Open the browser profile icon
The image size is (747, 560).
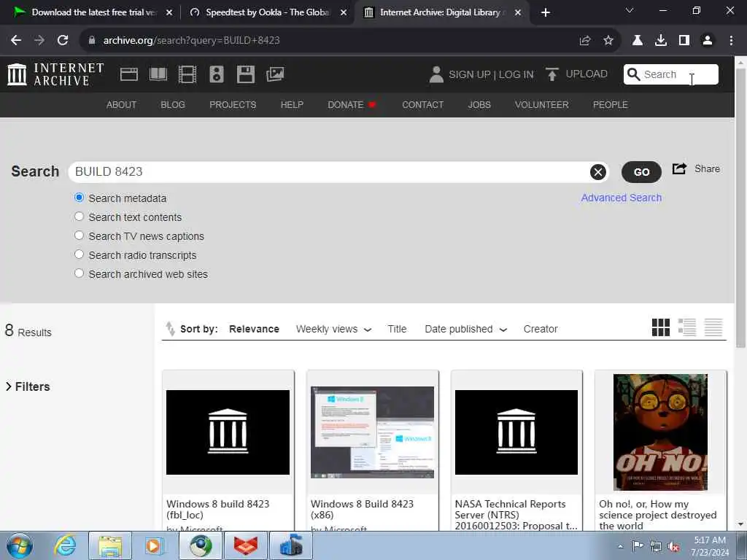point(708,41)
